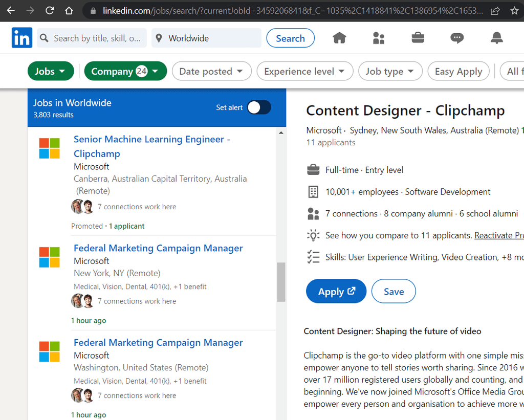Click the Easy Apply filter pill

458,71
